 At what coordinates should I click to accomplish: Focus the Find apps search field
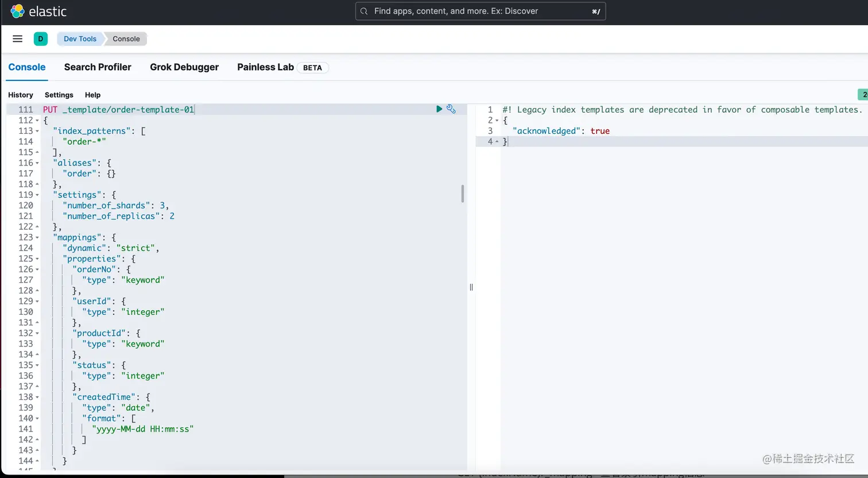point(480,11)
